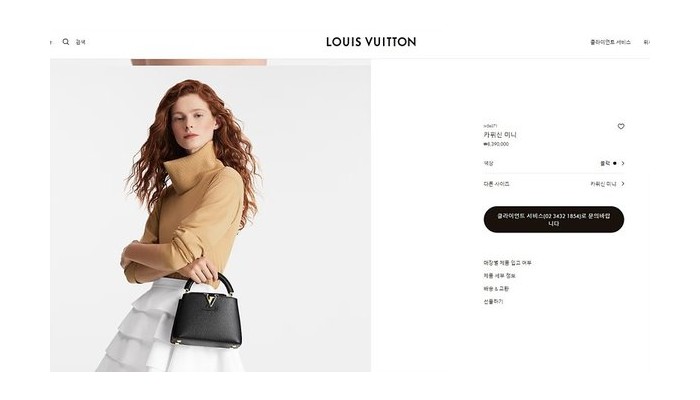The height and width of the screenshot is (400, 700).
Task: Open the Louis Vuitton logo homepage
Action: pos(371,42)
